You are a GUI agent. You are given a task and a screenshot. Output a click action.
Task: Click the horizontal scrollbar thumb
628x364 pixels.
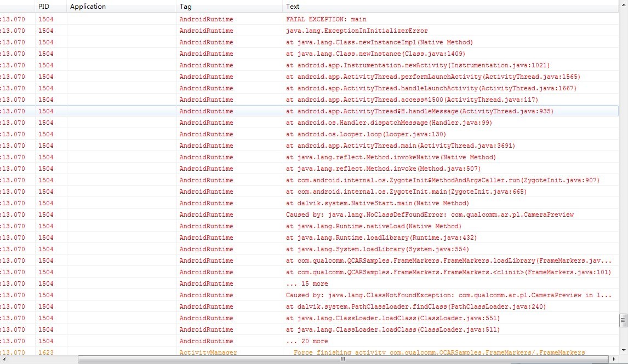click(342, 359)
